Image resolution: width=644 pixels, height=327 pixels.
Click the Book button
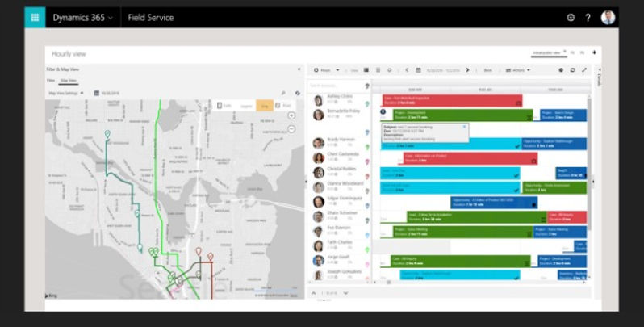[487, 70]
